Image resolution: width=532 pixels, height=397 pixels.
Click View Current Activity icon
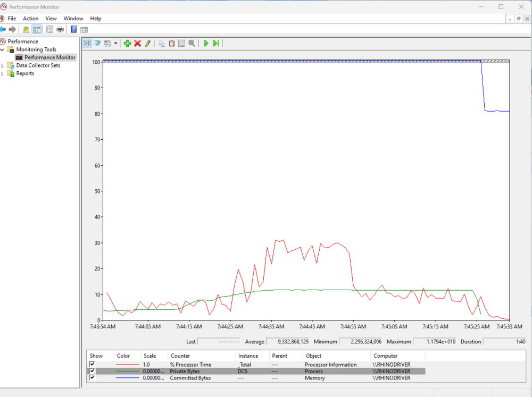point(87,44)
